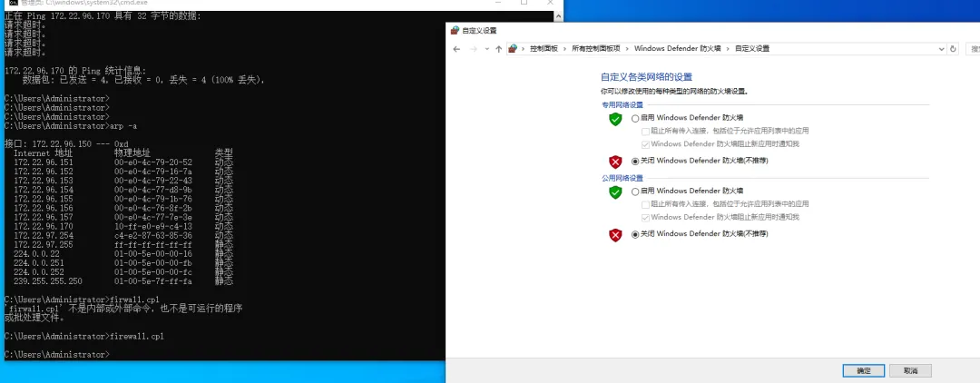
Task: Click arp entry 224.0.0.22 in cmd
Action: pyautogui.click(x=37, y=253)
